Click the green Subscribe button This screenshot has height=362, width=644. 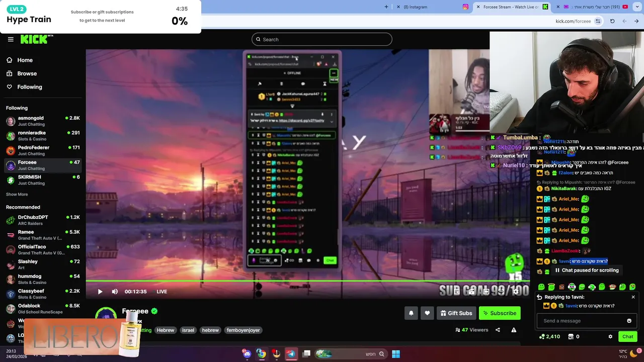click(x=500, y=313)
